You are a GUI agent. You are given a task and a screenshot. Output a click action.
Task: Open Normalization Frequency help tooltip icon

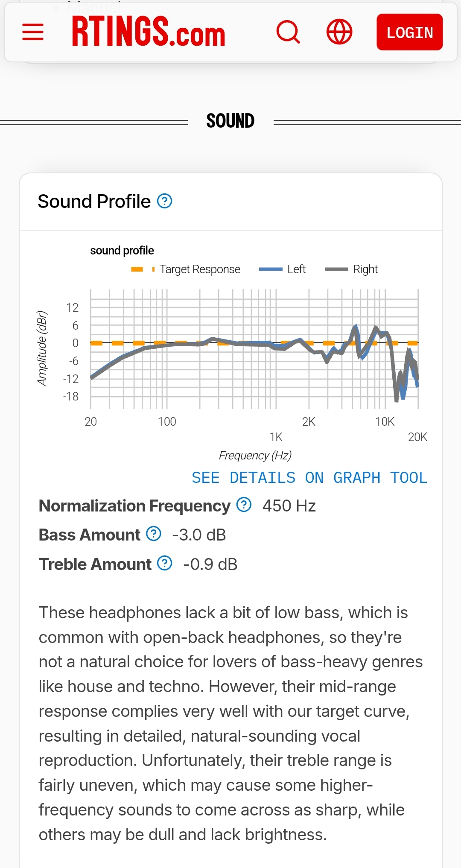pyautogui.click(x=244, y=505)
